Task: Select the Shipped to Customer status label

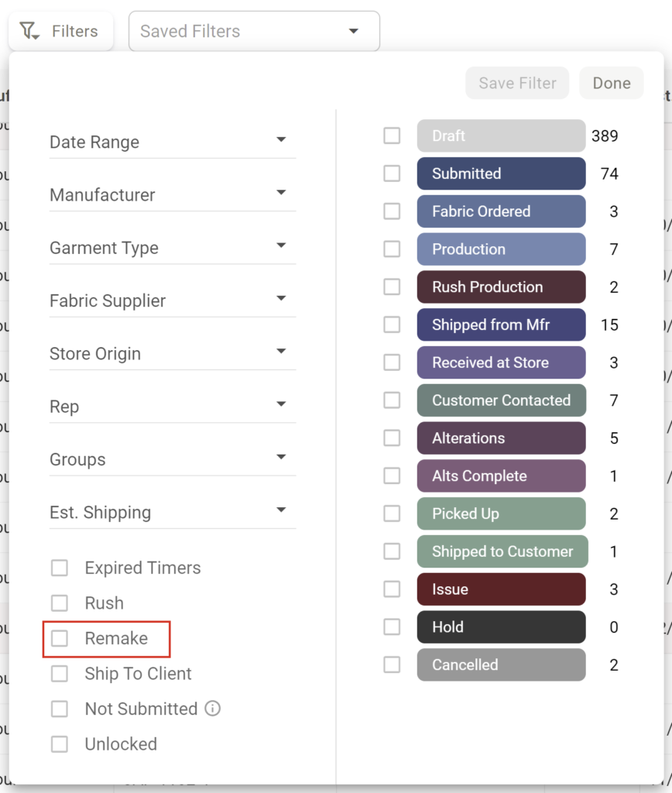Action: point(502,551)
